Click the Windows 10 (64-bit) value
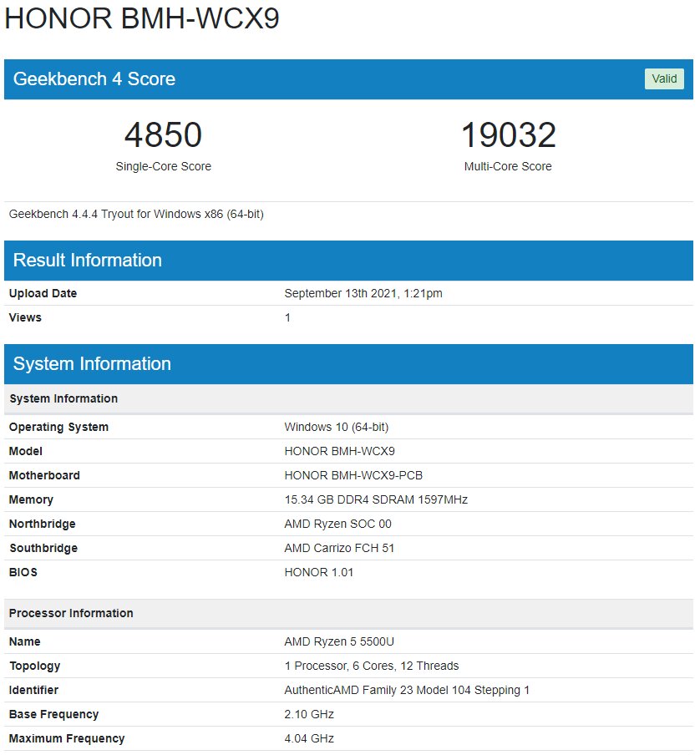 [x=336, y=427]
